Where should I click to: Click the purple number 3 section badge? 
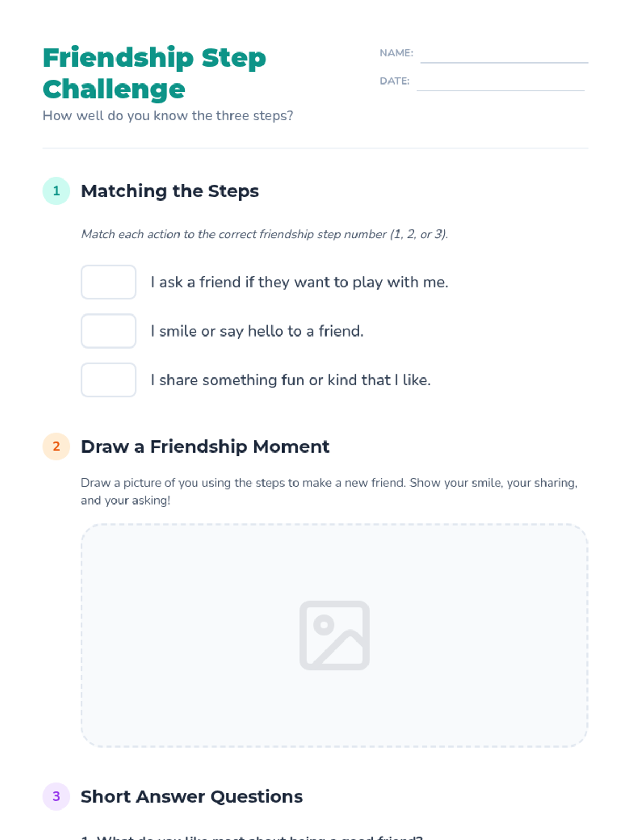[x=56, y=796]
